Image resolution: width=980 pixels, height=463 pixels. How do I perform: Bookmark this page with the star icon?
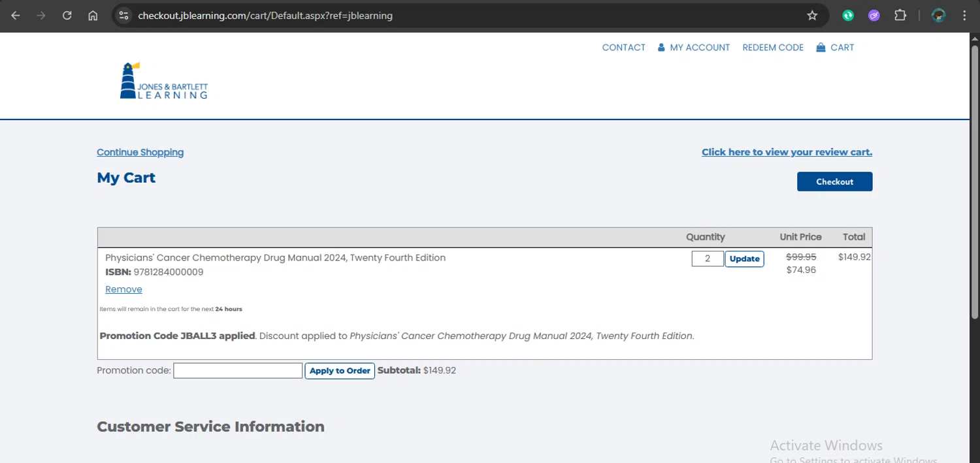[x=812, y=16]
